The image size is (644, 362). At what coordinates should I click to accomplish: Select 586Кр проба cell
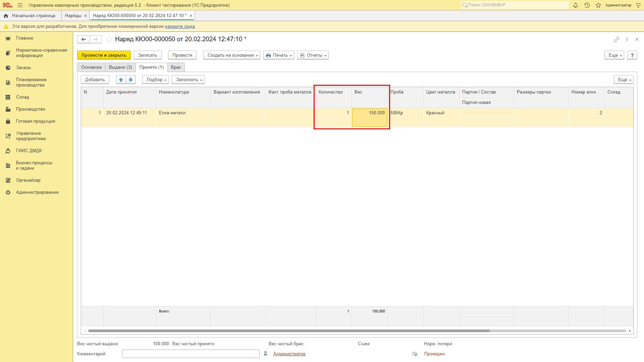[406, 117]
